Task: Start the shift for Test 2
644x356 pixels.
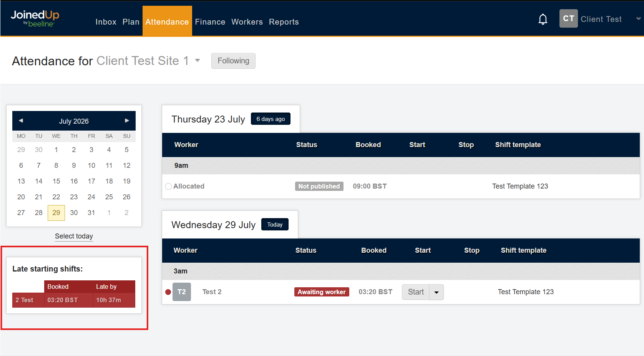Action: pyautogui.click(x=416, y=292)
